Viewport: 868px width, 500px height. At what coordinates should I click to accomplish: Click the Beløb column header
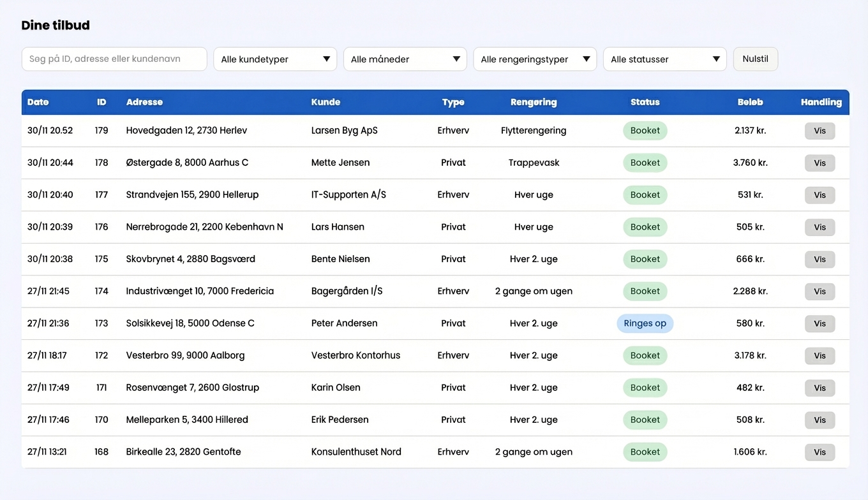[x=751, y=102]
